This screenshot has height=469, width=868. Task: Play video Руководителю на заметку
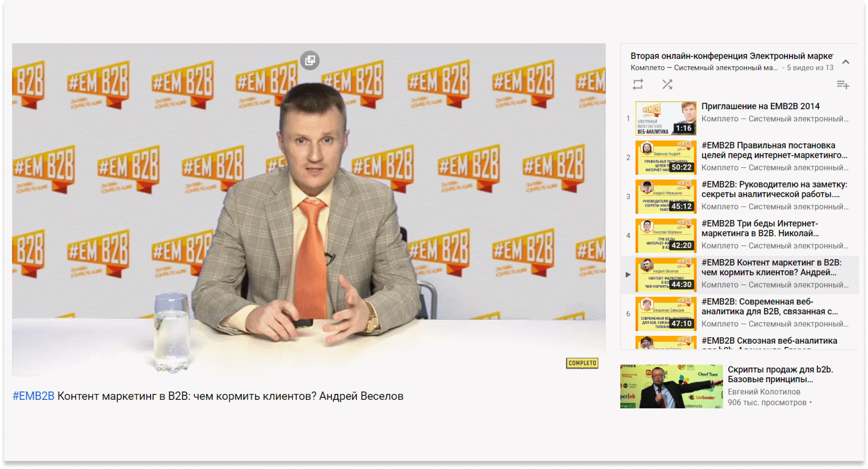pos(774,189)
